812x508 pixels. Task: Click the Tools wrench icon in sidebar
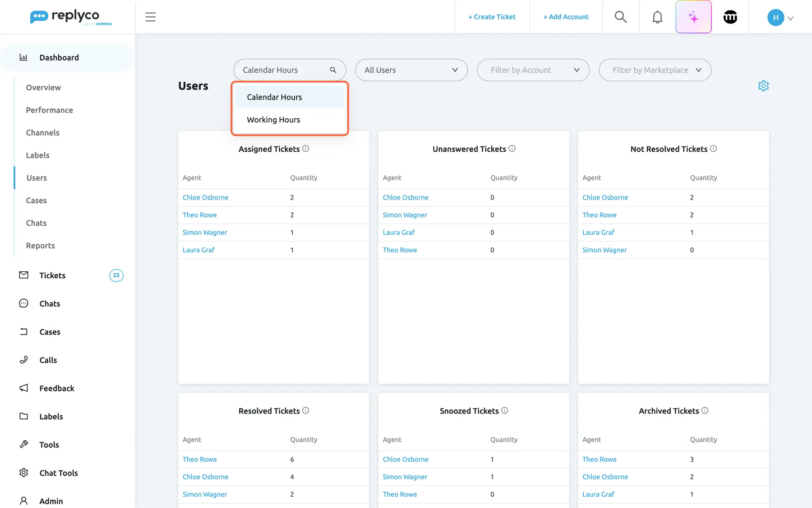(x=24, y=444)
